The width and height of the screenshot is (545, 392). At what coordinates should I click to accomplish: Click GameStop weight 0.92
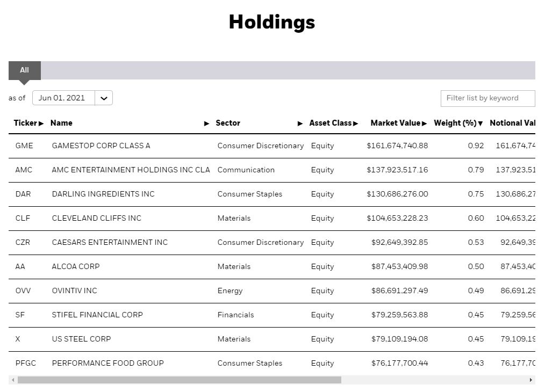point(476,146)
